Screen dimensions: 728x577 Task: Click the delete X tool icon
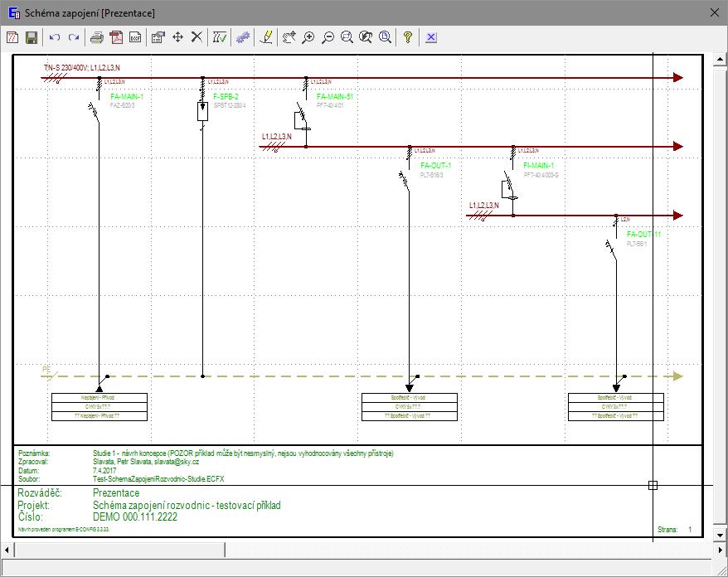[x=197, y=37]
